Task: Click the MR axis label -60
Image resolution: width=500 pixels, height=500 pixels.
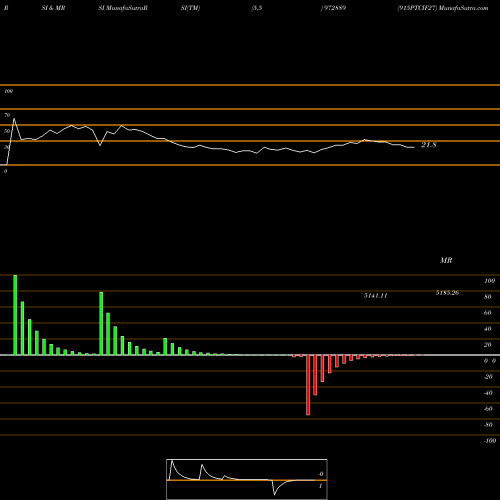Action: point(488,409)
